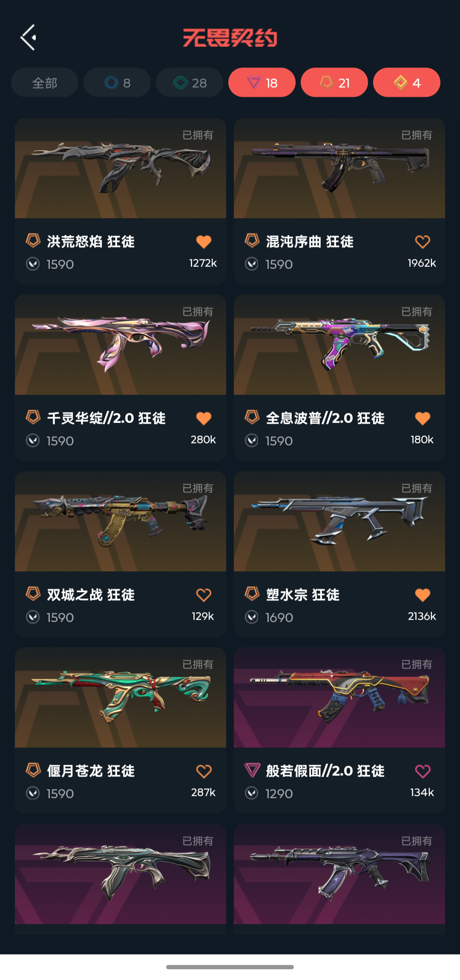This screenshot has width=460, height=980.
Task: Open 洪荒怒焰 狂徒 weapon image
Action: (121, 168)
